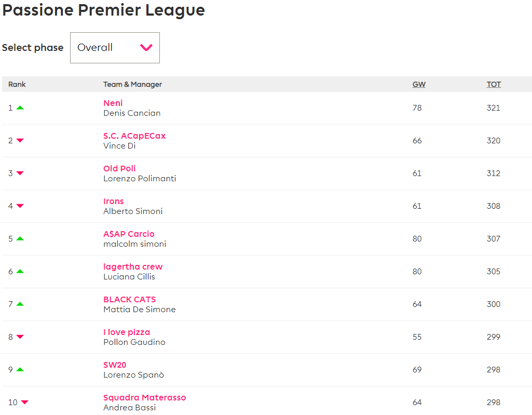Click the TOT column header
The image size is (532, 415).
[x=494, y=84]
